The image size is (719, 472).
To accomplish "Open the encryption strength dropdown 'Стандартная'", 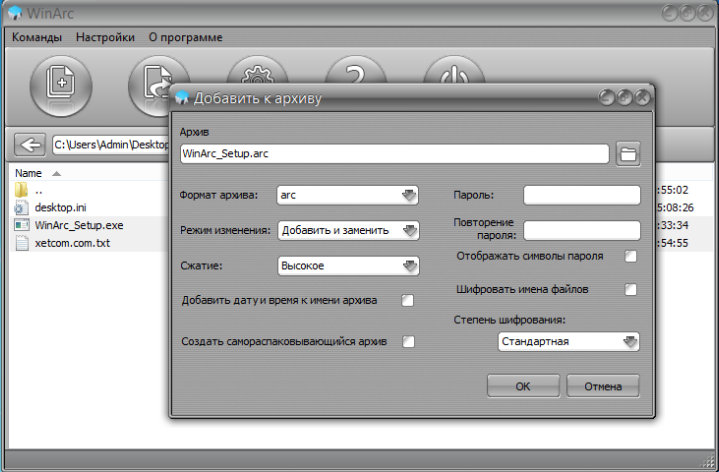I will (x=568, y=341).
